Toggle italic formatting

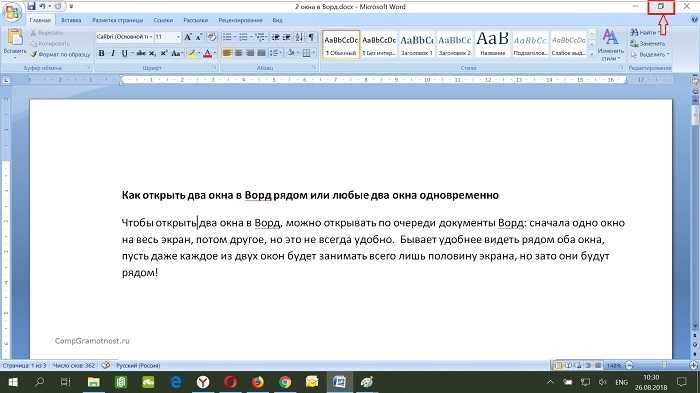[x=113, y=53]
